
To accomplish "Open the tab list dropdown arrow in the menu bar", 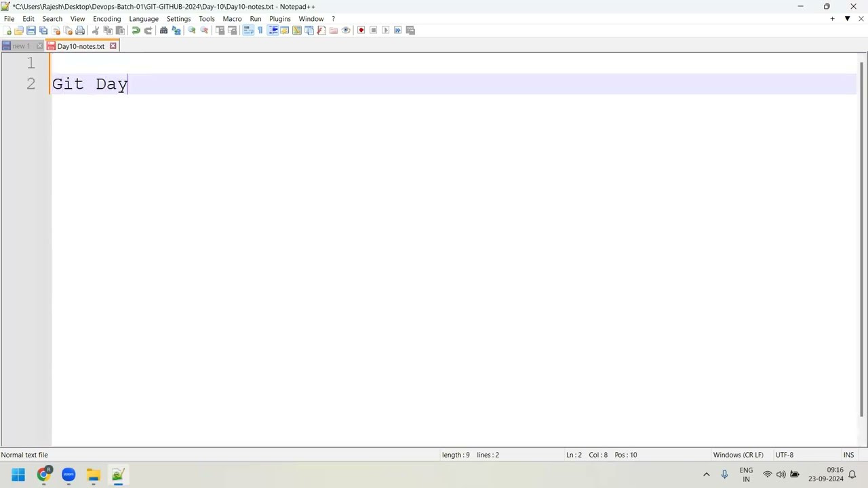I will [847, 19].
